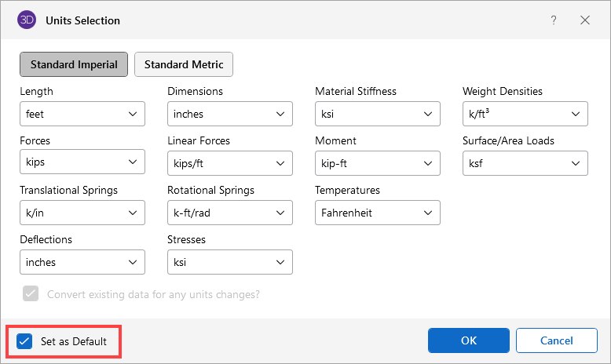
Task: Close the Units Selection dialog
Action: [585, 20]
